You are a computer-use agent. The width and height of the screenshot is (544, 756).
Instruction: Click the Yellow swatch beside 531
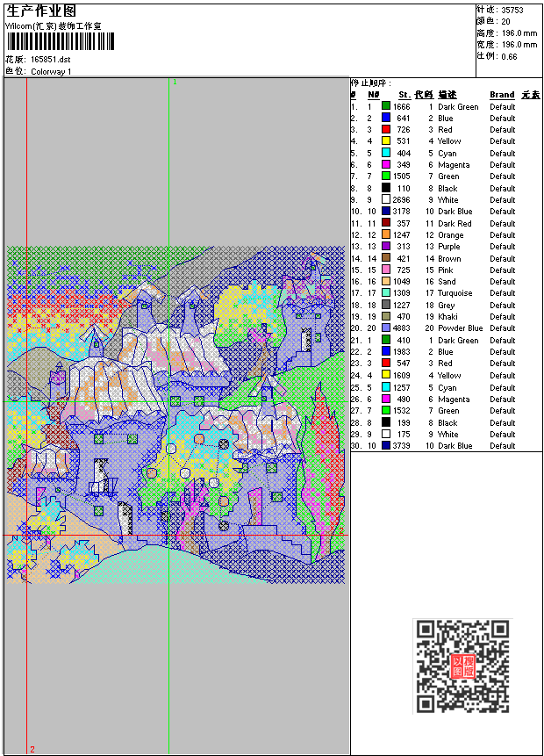click(x=385, y=140)
